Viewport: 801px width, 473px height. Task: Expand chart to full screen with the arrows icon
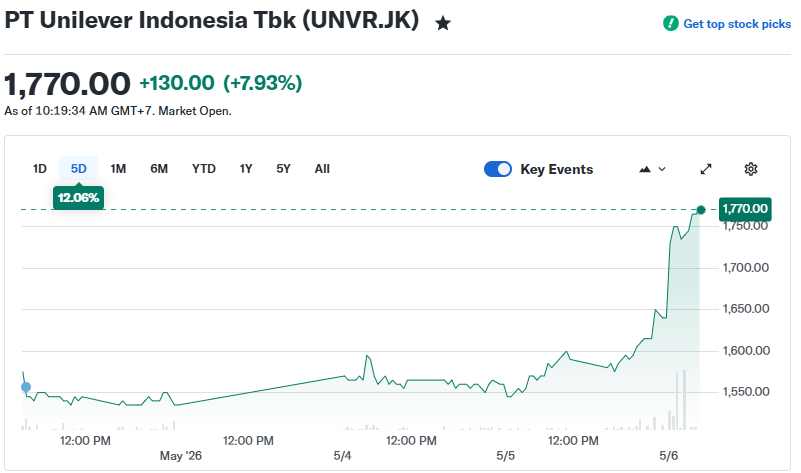coord(706,169)
